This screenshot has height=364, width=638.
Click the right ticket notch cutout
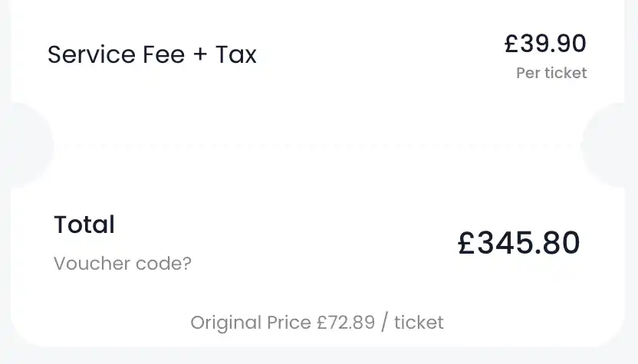(x=610, y=144)
